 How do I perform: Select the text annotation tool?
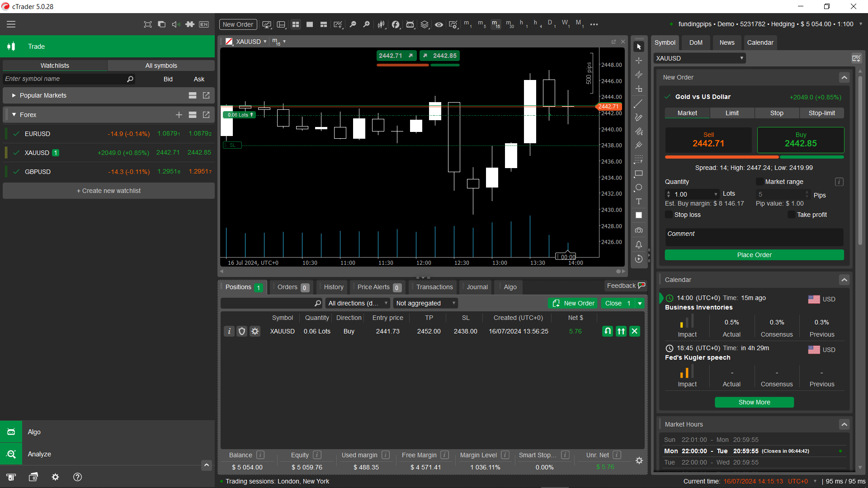[638, 202]
